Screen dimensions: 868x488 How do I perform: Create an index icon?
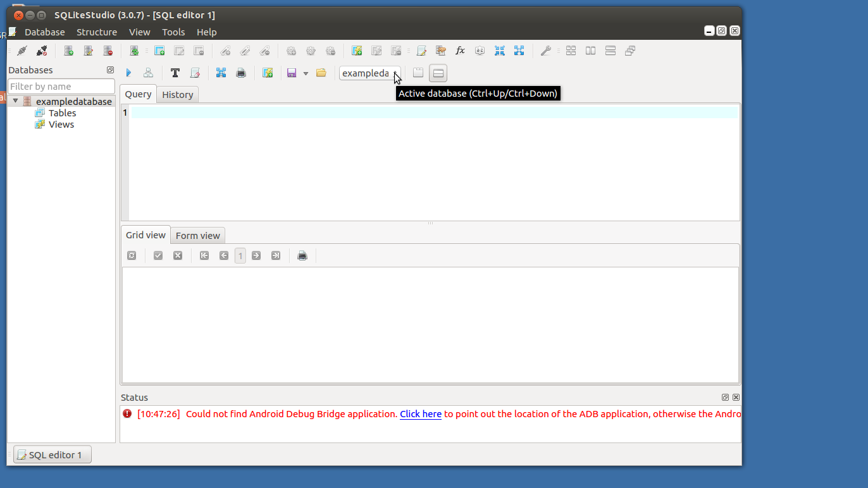(x=225, y=51)
